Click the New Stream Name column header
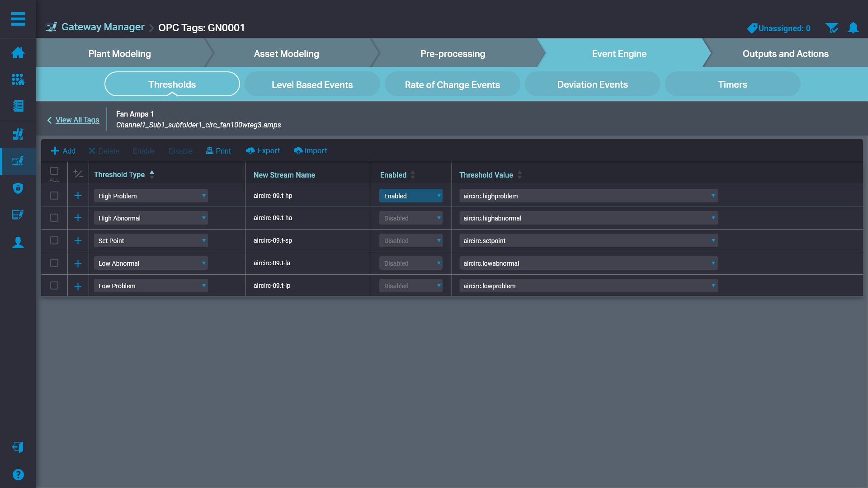868x488 pixels. (284, 175)
